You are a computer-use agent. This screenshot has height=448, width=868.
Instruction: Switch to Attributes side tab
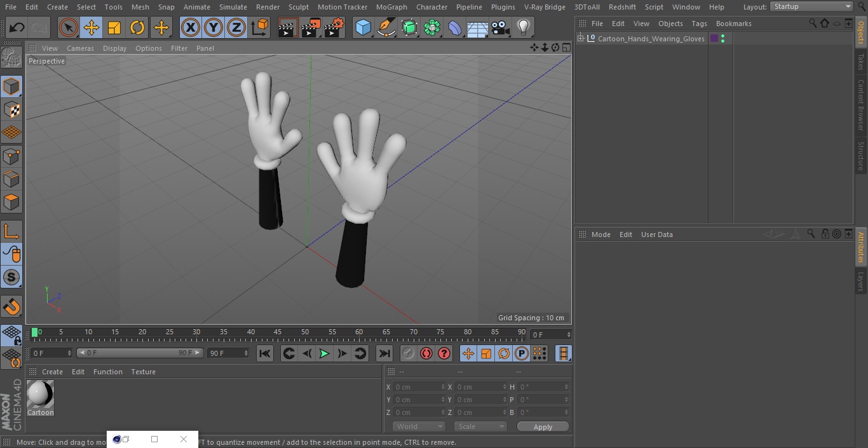(861, 247)
